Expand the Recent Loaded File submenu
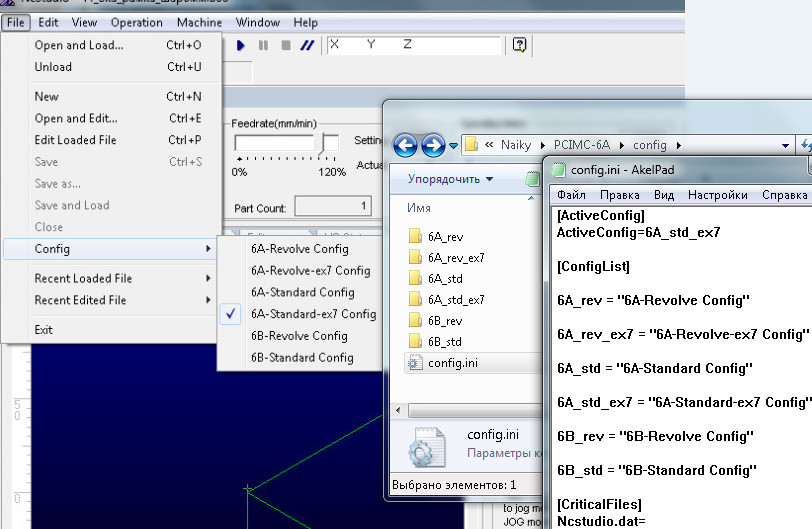The image size is (812, 529). 110,278
